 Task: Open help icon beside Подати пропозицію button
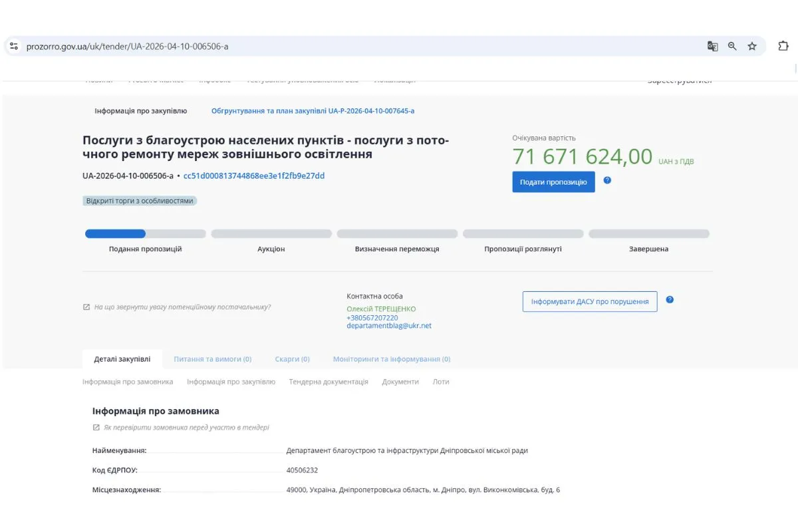click(607, 180)
